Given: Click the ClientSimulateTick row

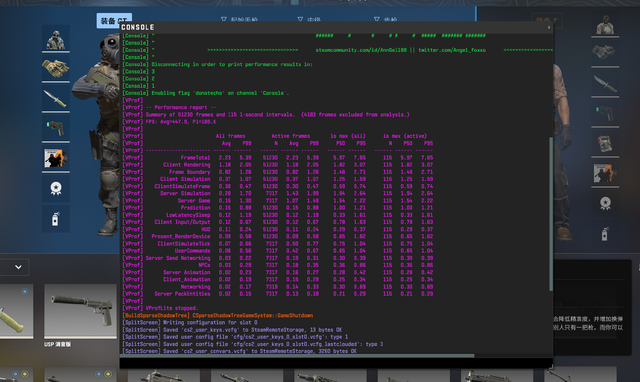Looking at the screenshot, I should (x=278, y=244).
